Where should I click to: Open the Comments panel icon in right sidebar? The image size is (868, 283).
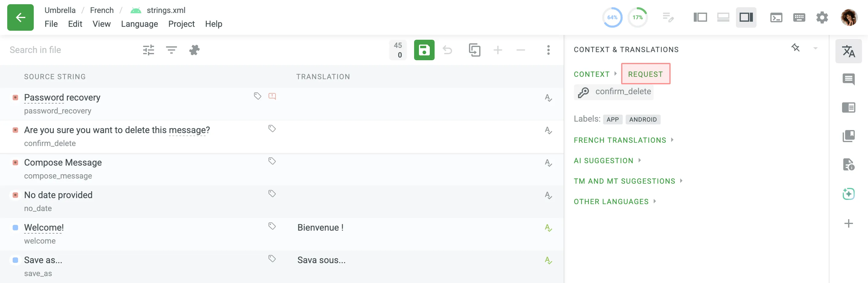click(848, 79)
